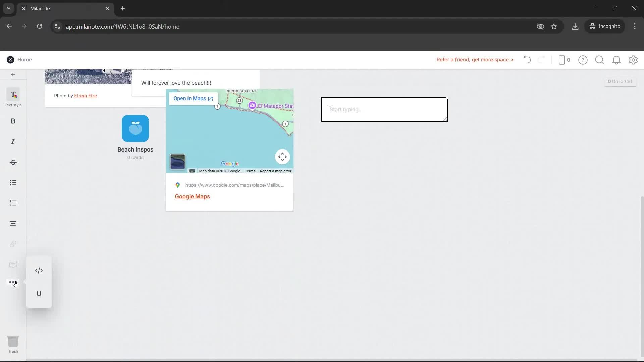644x362 pixels.
Task: Click the "Start typing" note field
Action: tap(384, 109)
